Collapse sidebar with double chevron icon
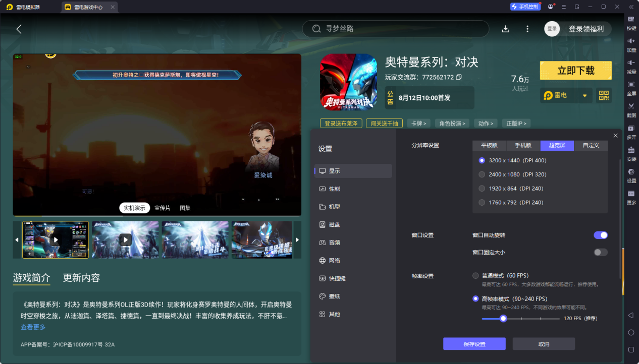Viewport: 639px width, 364px height. tap(631, 7)
